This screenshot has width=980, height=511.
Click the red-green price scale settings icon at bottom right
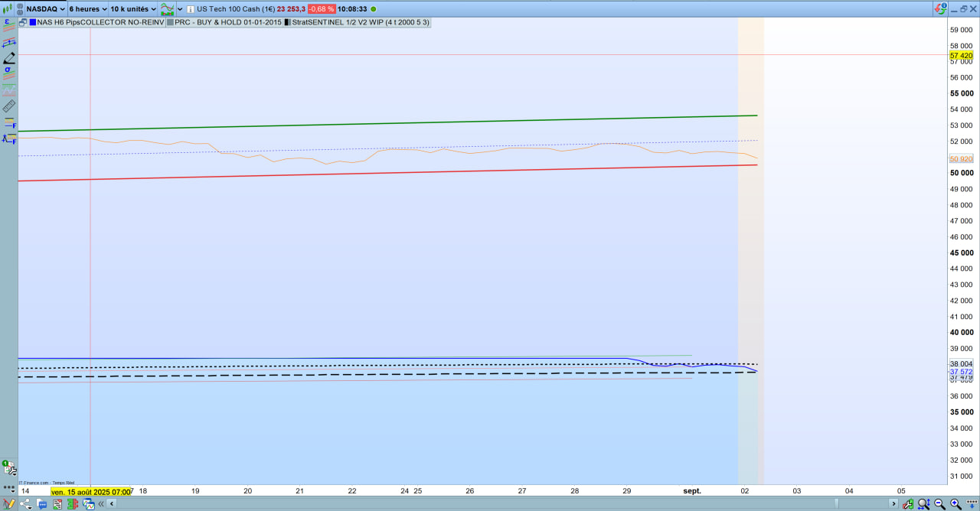pos(908,504)
